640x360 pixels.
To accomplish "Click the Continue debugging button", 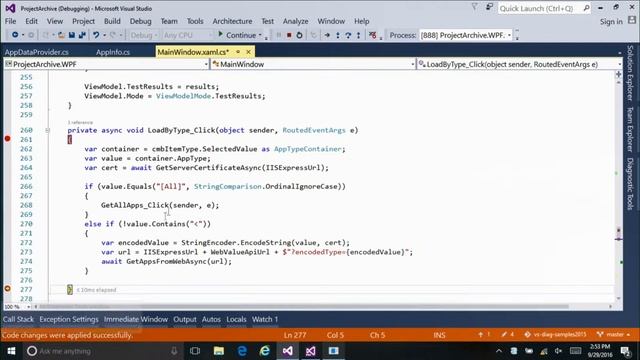I will pos(237,35).
